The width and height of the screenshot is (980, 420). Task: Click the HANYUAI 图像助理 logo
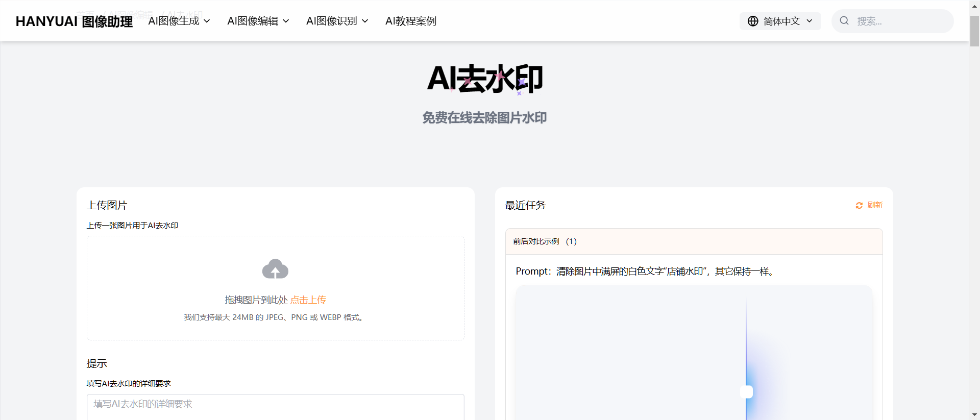coord(74,21)
